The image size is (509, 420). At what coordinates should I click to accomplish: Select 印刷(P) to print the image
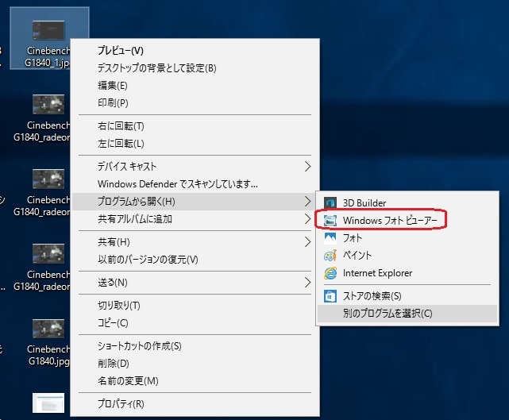coord(195,103)
